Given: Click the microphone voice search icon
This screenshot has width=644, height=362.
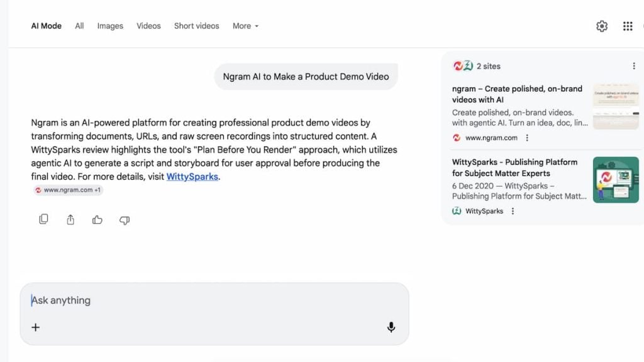Looking at the screenshot, I should click(x=391, y=327).
